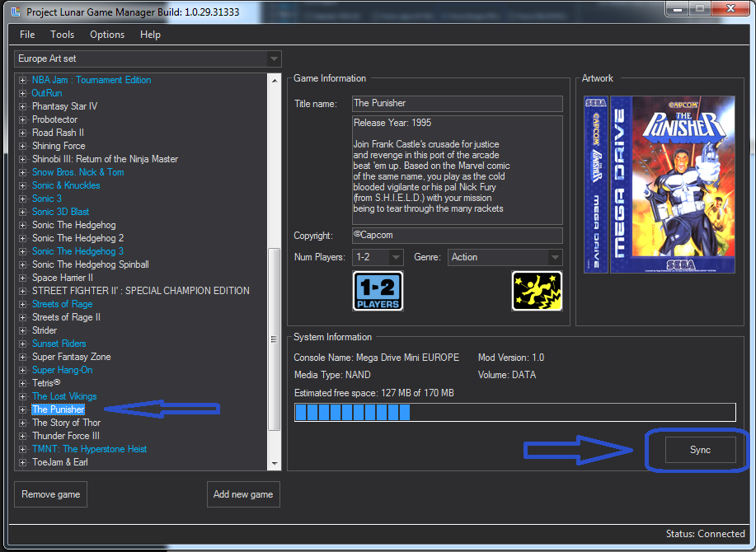Open the Options menu
The width and height of the screenshot is (756, 552).
click(x=106, y=35)
